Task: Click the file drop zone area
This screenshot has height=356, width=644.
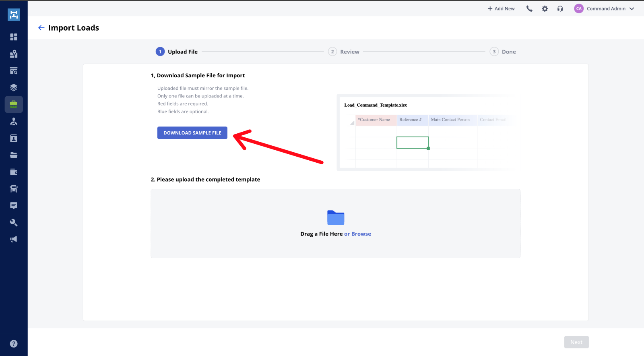Action: [x=336, y=224]
